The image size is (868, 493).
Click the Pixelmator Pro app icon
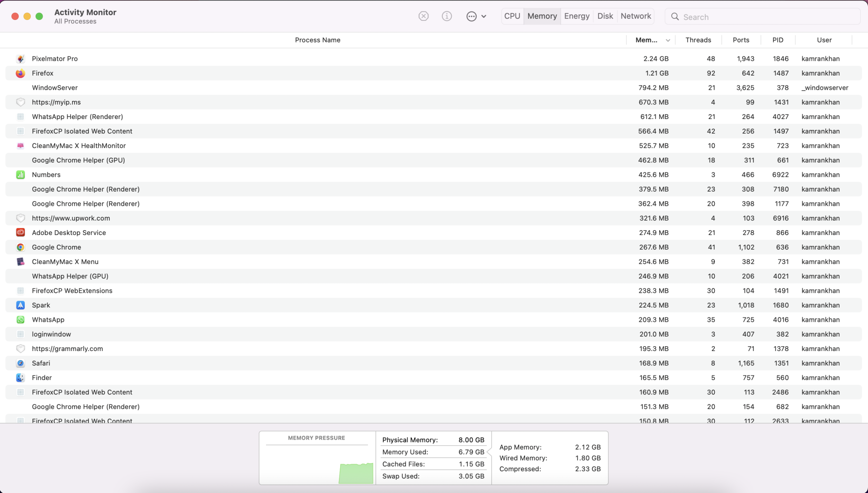coord(20,59)
